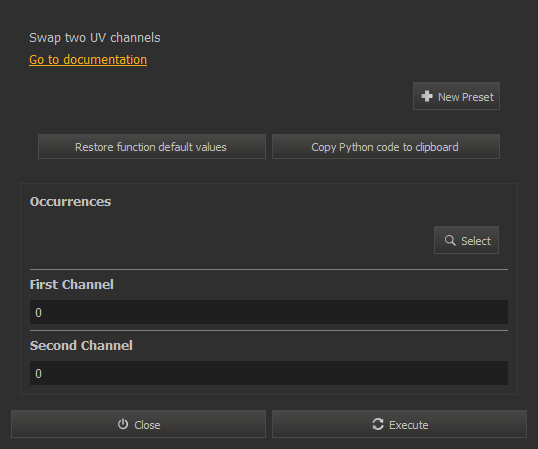Restore function default values
The width and height of the screenshot is (538, 449).
pyautogui.click(x=152, y=147)
